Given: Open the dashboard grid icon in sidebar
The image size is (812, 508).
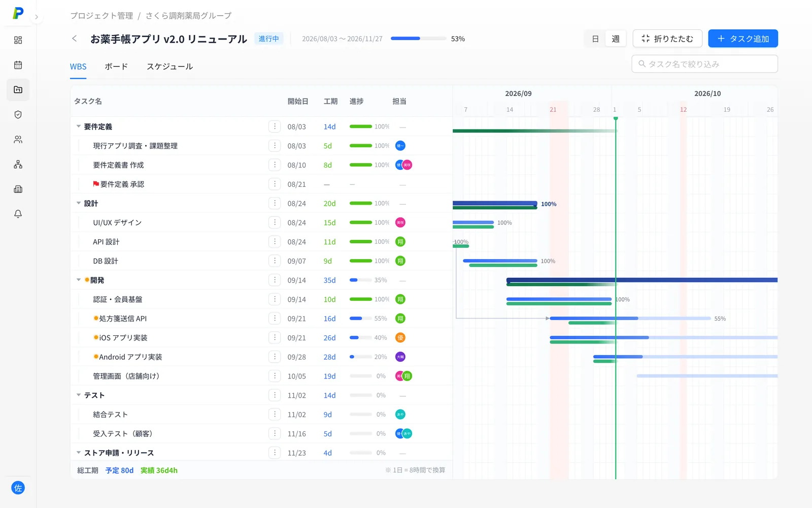Looking at the screenshot, I should pos(18,40).
